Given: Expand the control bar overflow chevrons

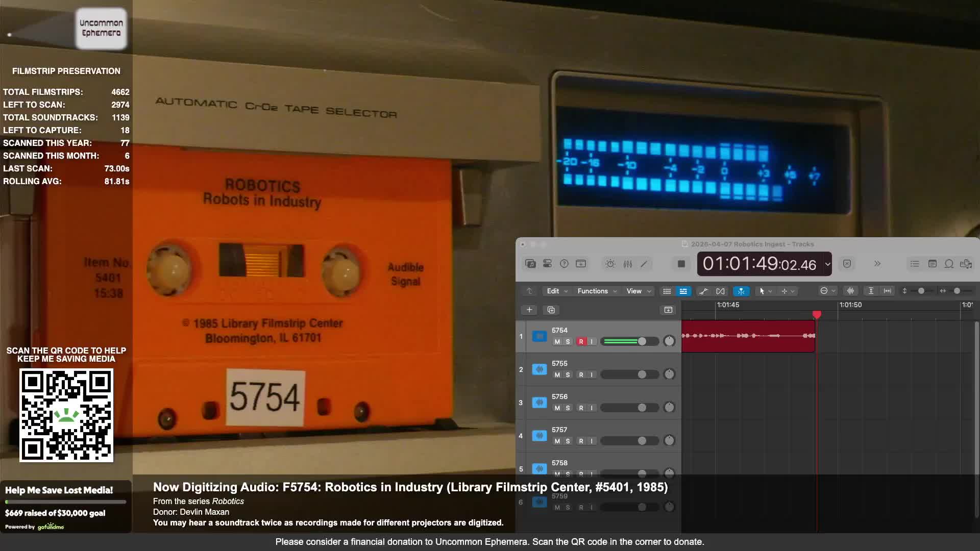Looking at the screenshot, I should click(877, 264).
